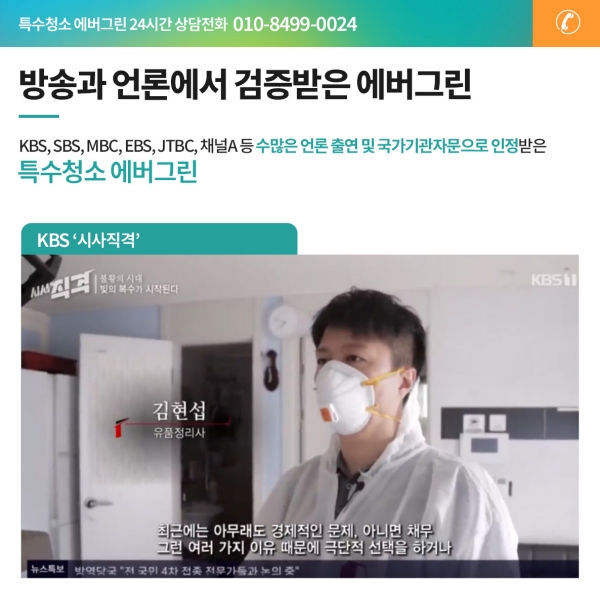Click the wall clock shown in the video
Image resolution: width=600 pixels, height=600 pixels.
point(282,321)
